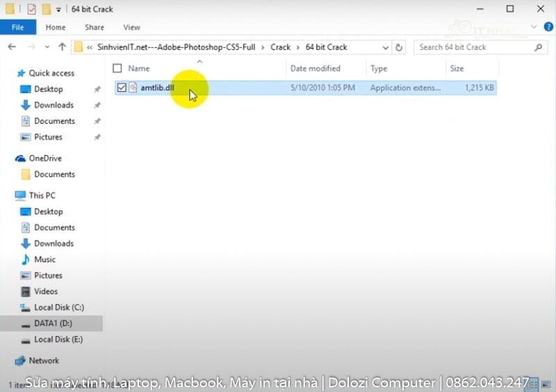This screenshot has height=392, width=556.
Task: Open OneDrive in navigation pane
Action: 45,158
